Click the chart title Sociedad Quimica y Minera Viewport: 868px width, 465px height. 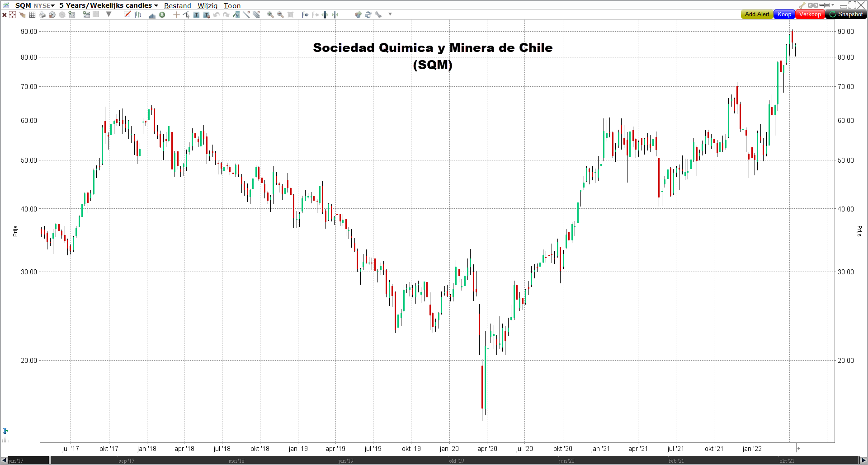point(433,56)
